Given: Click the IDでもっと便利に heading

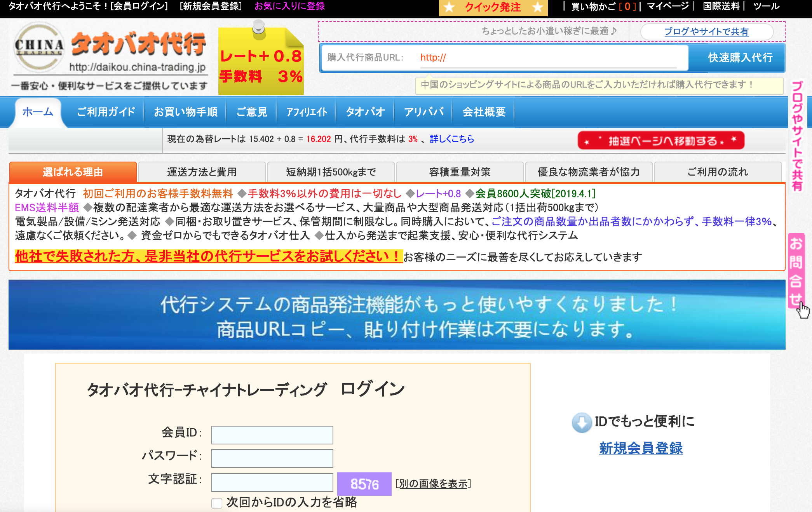Looking at the screenshot, I should (x=644, y=421).
